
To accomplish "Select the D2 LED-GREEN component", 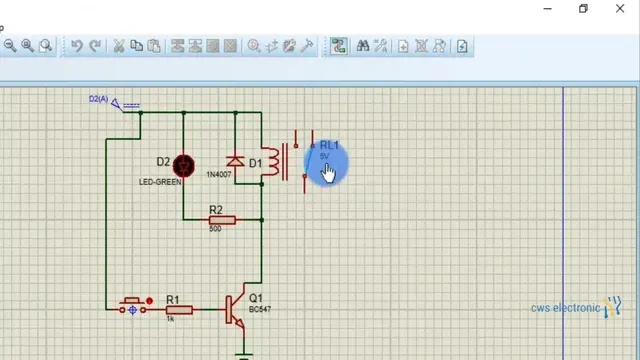I will pyautogui.click(x=184, y=166).
